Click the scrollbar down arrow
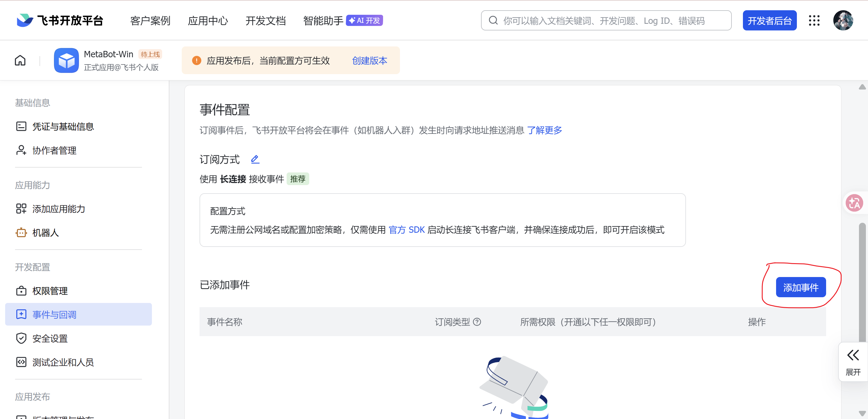 coord(862,413)
